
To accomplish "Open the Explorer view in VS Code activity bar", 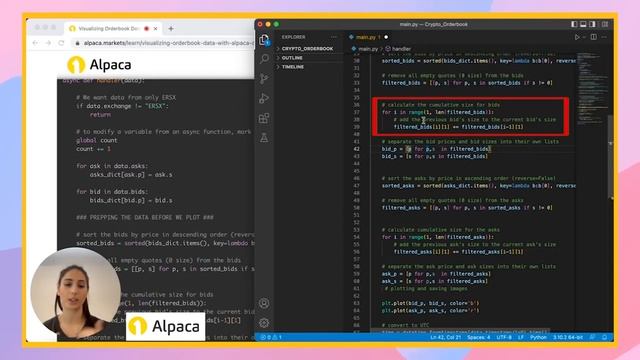I will (264, 40).
